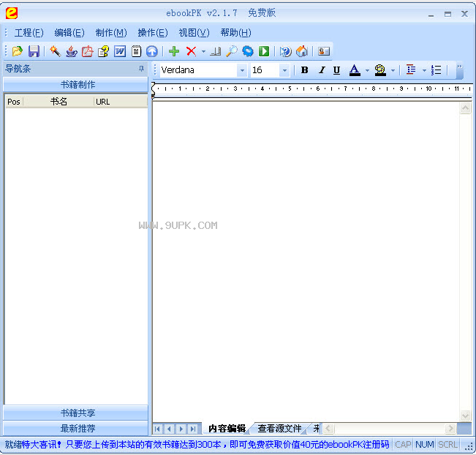Sort by the Pos column header

(14, 102)
